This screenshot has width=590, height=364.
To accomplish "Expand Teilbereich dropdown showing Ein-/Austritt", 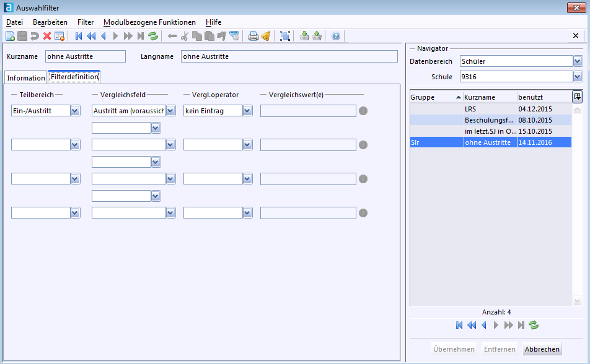I will pyautogui.click(x=75, y=111).
